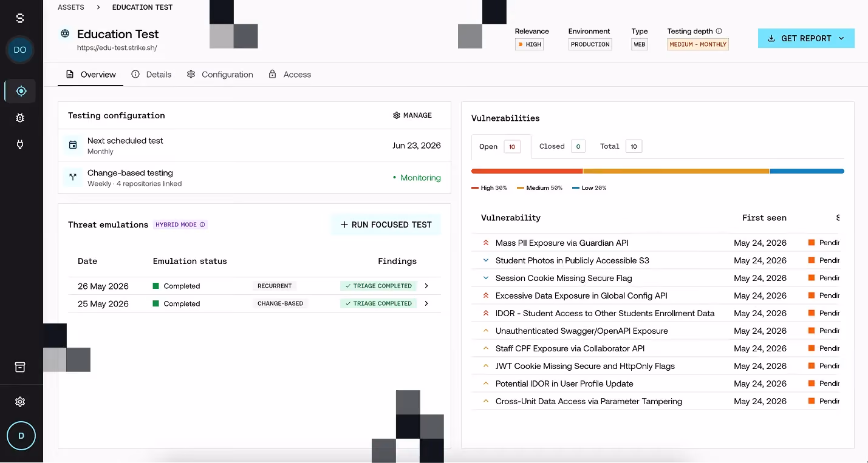The width and height of the screenshot is (868, 463).
Task: Click the HIGH relevance badge
Action: (529, 44)
